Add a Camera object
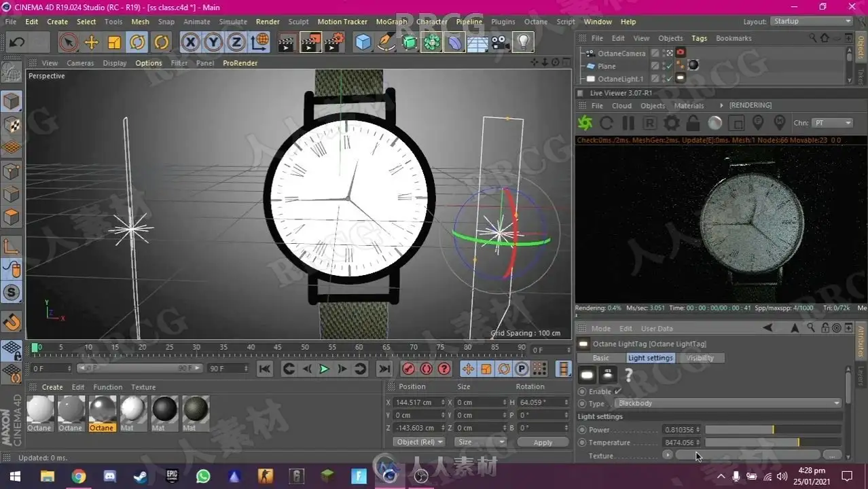 (501, 42)
